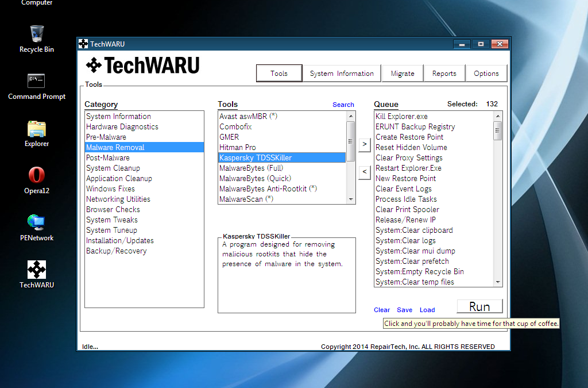Screen dimensions: 588x388
Task: Open the System Information tab
Action: tap(342, 73)
